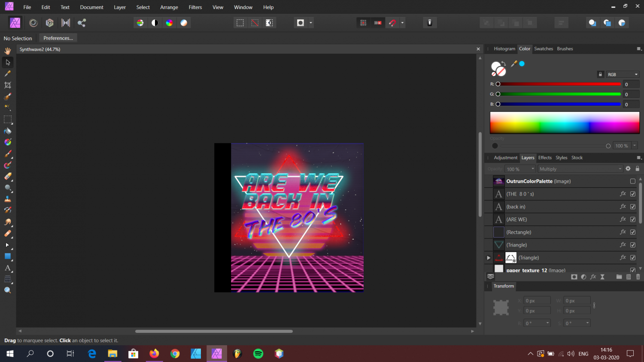Click the delete layer trash icon
This screenshot has width=644, height=362.
point(637,277)
